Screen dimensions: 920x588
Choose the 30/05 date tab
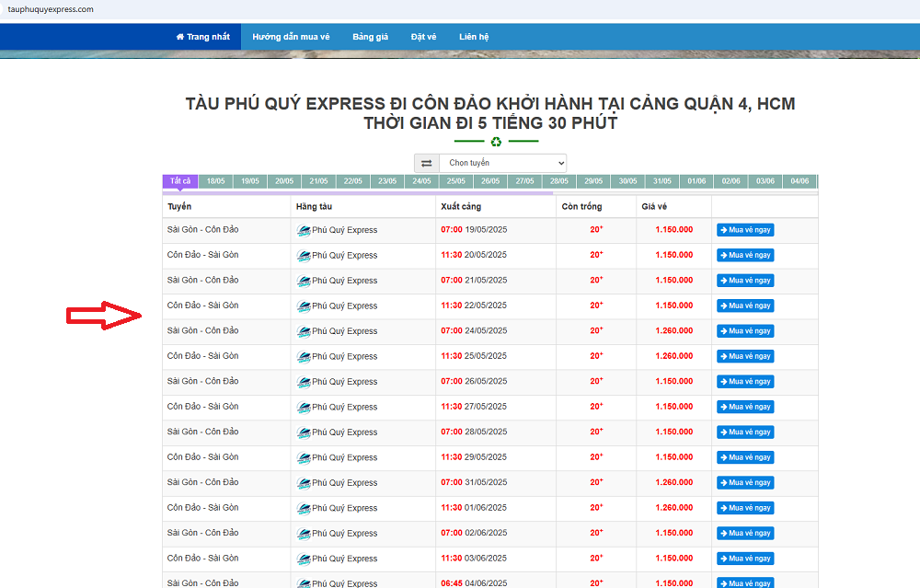coord(627,181)
